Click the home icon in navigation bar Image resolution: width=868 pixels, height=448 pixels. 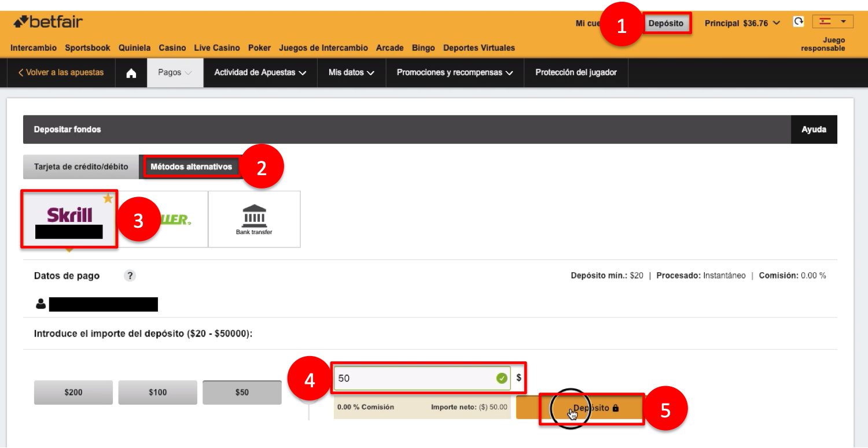pyautogui.click(x=131, y=73)
